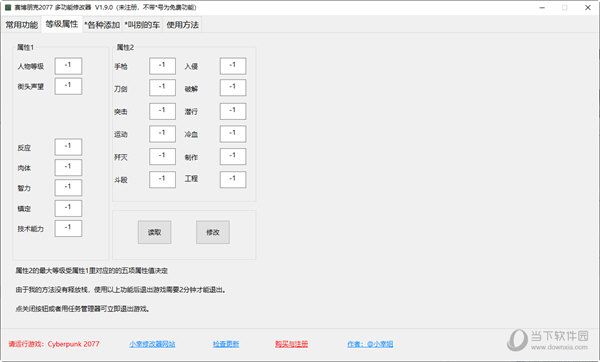
Task: Open the 使用方法 tab
Action: tap(183, 25)
